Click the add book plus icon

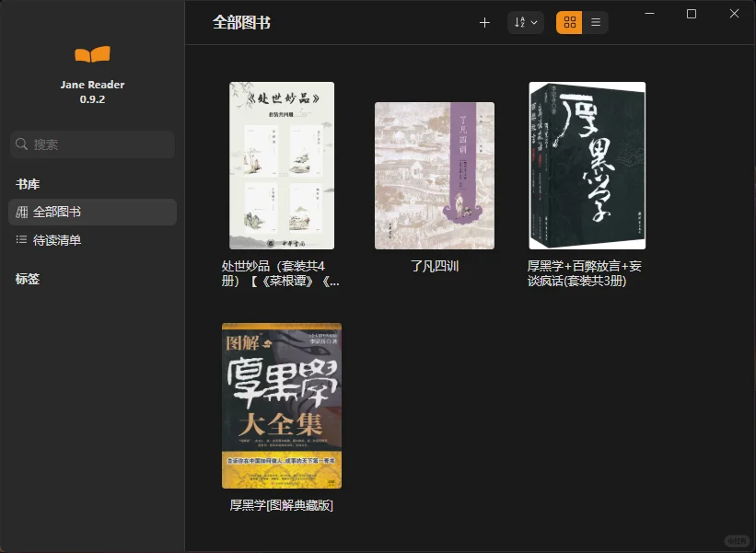point(484,23)
